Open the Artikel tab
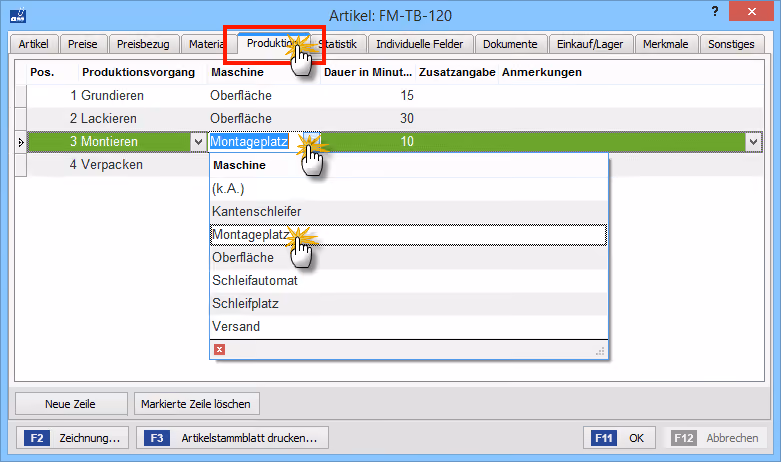 pyautogui.click(x=33, y=44)
